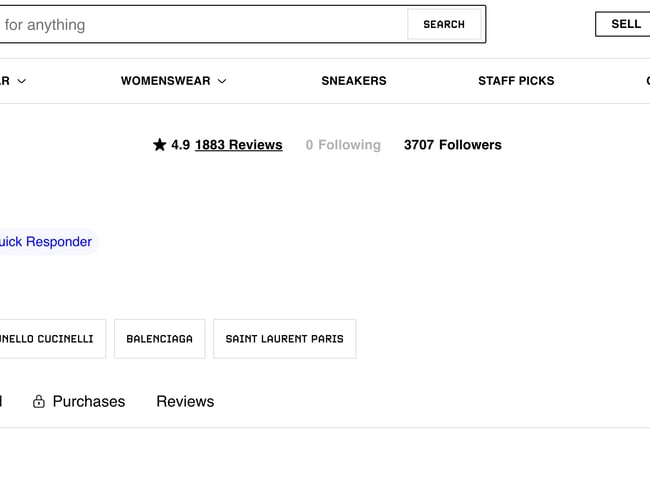Open the WOMENSWEAR menu label
Screen dimensions: 650x500
tap(166, 81)
